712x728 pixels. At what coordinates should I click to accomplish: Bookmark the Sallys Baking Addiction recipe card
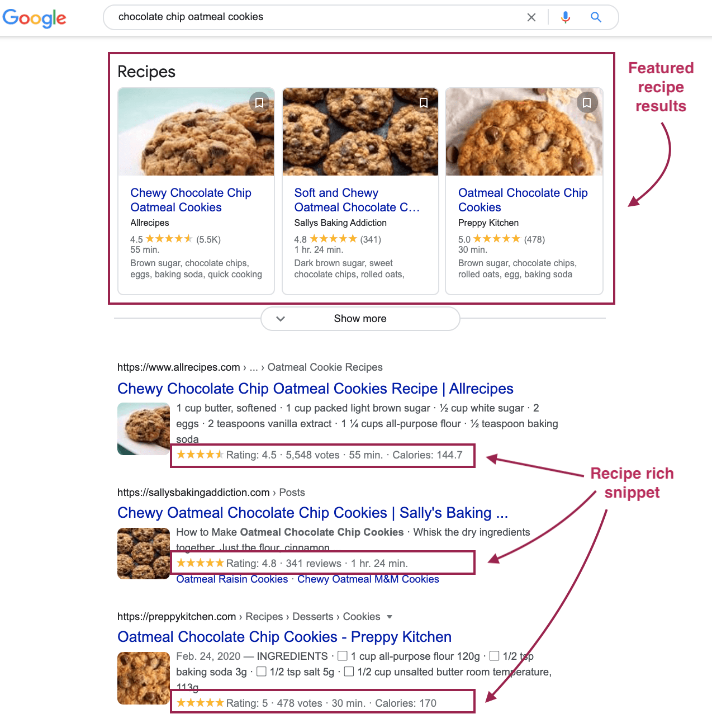[x=424, y=103]
